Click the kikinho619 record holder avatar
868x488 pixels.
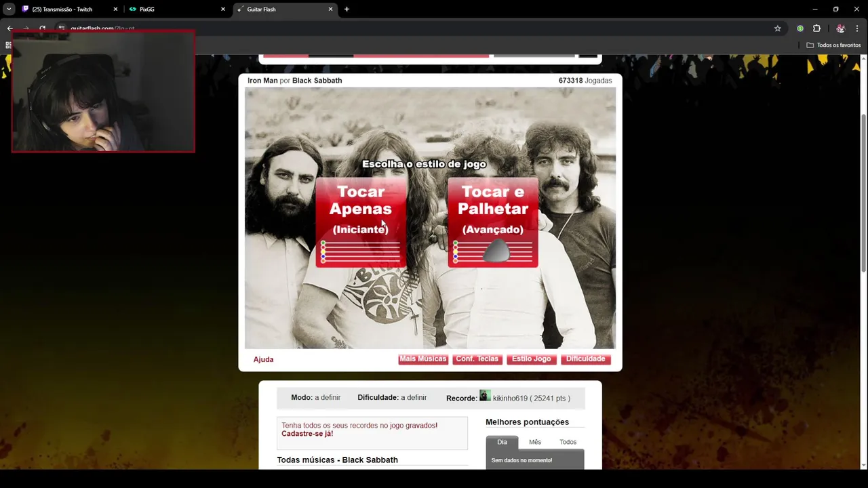485,396
